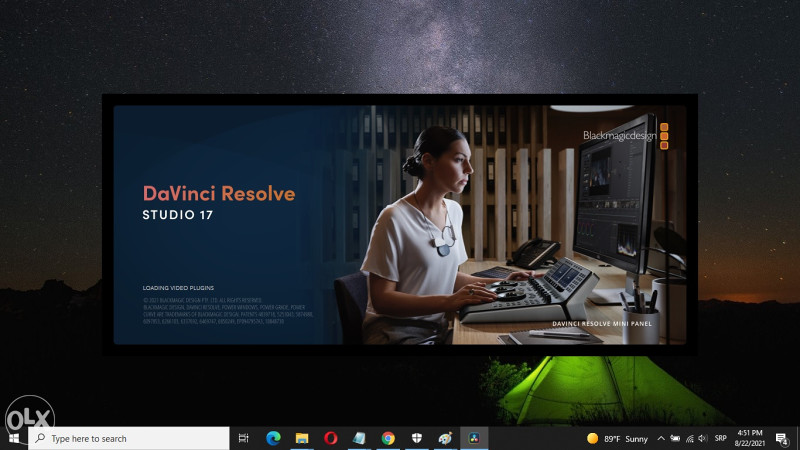Screen dimensions: 800x450
Task: Launch Opera browser from the taskbar
Action: 331,438
